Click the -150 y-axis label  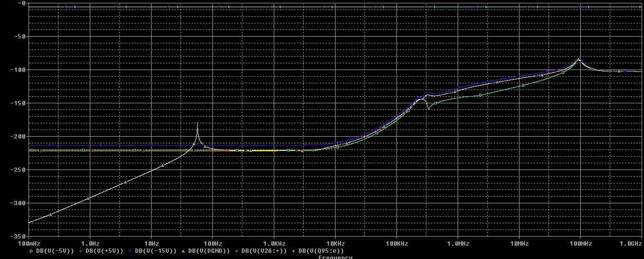coord(18,103)
